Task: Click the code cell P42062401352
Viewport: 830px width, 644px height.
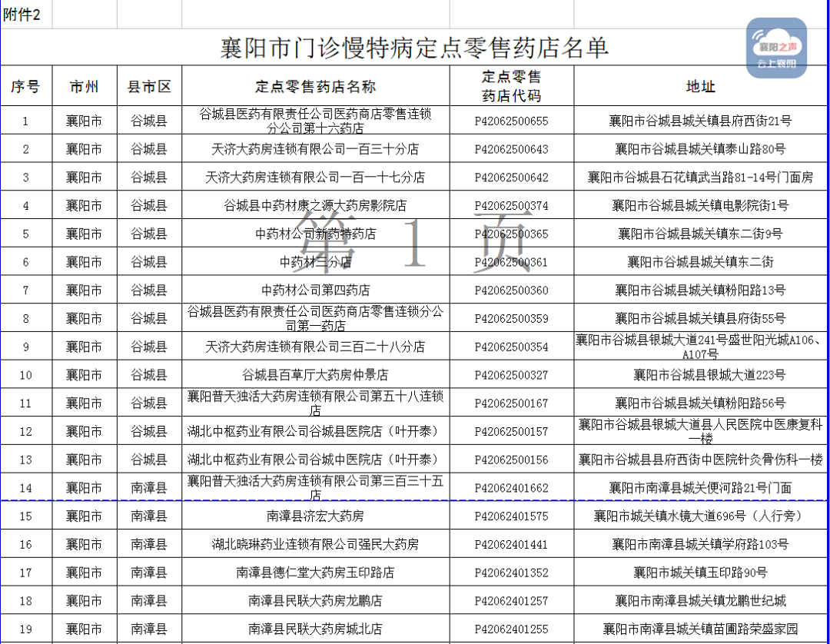Action: click(511, 573)
